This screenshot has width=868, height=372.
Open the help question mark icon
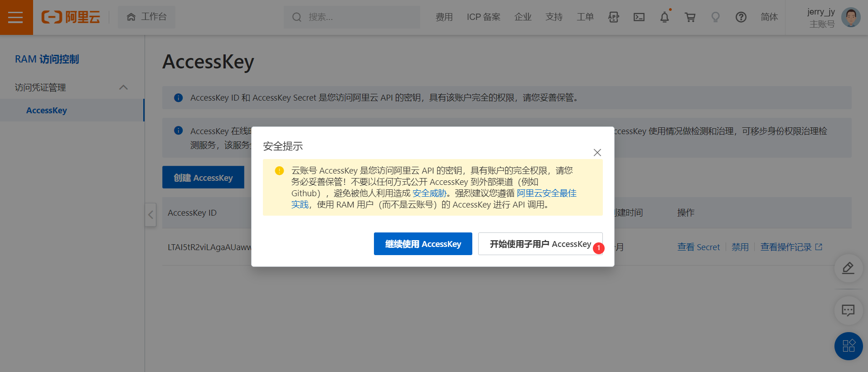click(741, 17)
